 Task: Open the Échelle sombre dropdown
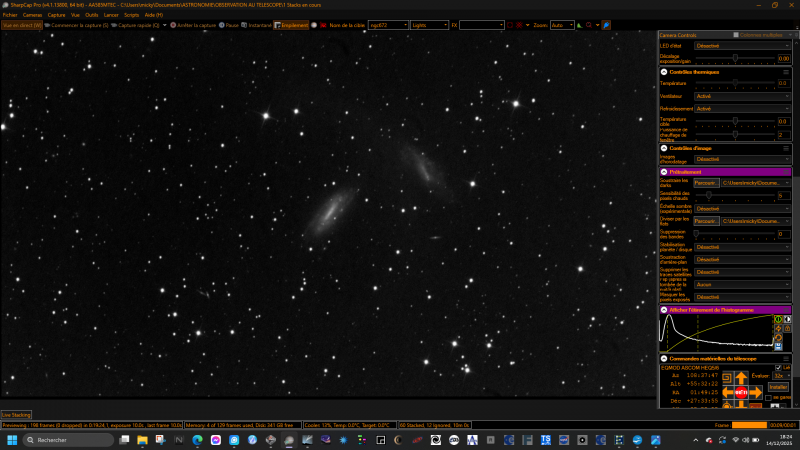742,209
